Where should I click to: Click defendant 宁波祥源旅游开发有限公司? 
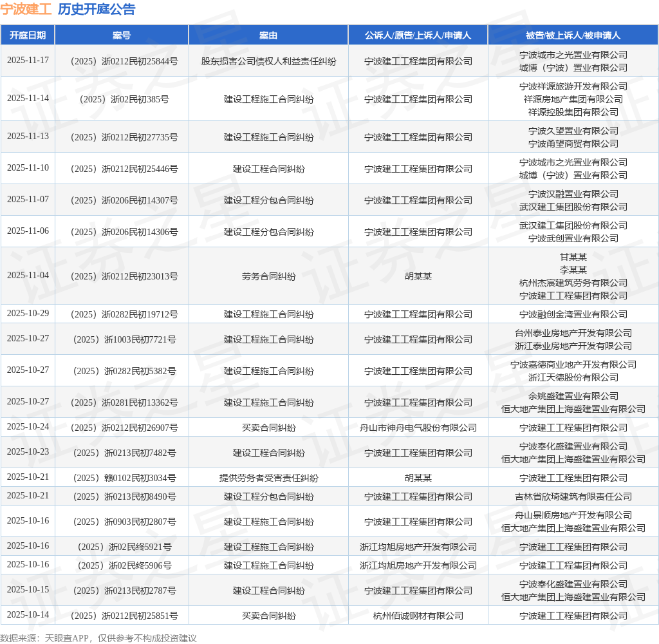573,86
